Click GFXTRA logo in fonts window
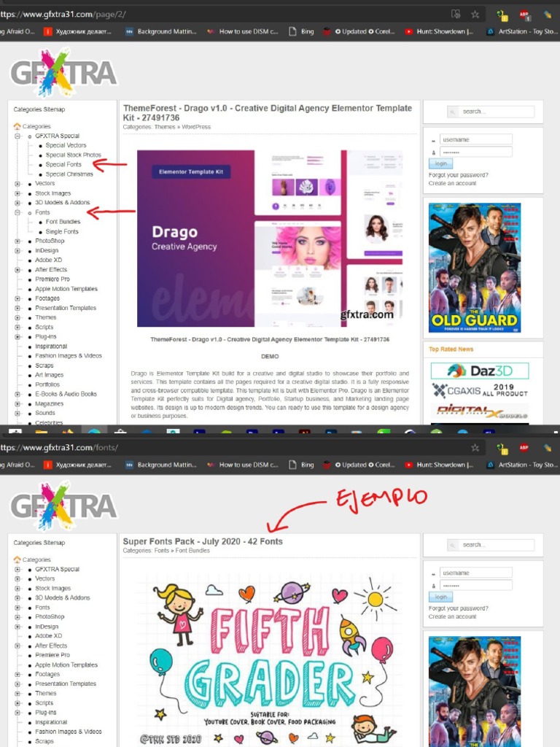 click(x=63, y=506)
